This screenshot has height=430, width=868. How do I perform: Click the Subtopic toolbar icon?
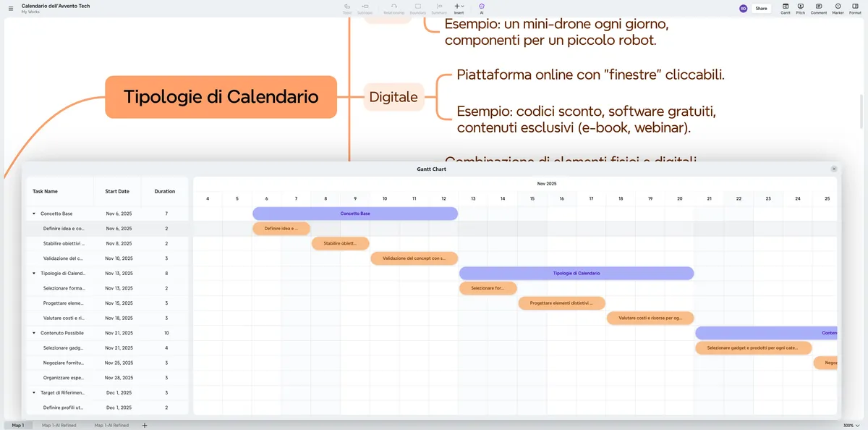[x=365, y=8]
